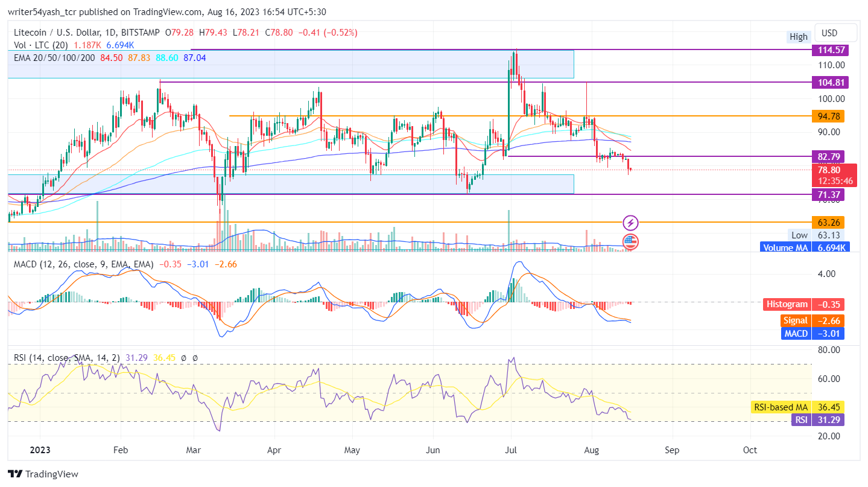868x487 pixels.
Task: Click the EMA 200 value 87.04
Action: click(x=195, y=57)
